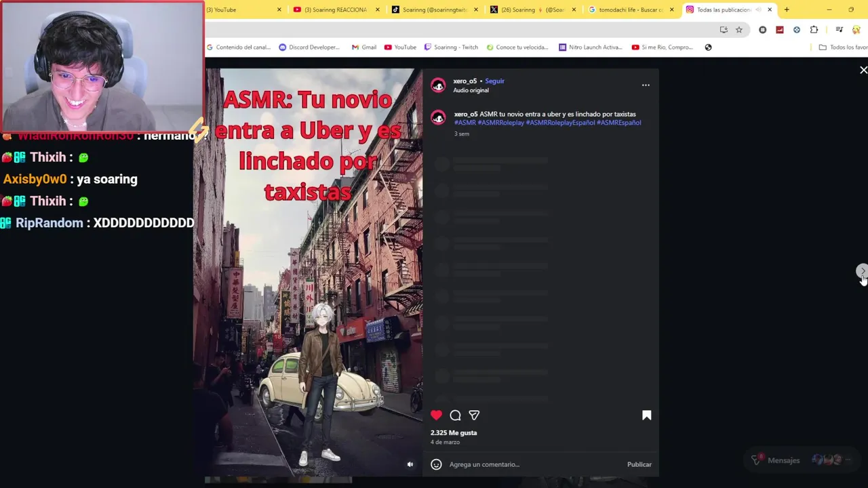Screen dimensions: 868x488
Task: Toggle the saved bookmark on the post
Action: point(646,415)
